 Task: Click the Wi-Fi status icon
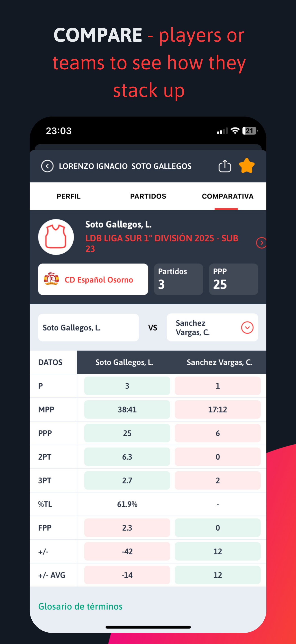(x=235, y=130)
